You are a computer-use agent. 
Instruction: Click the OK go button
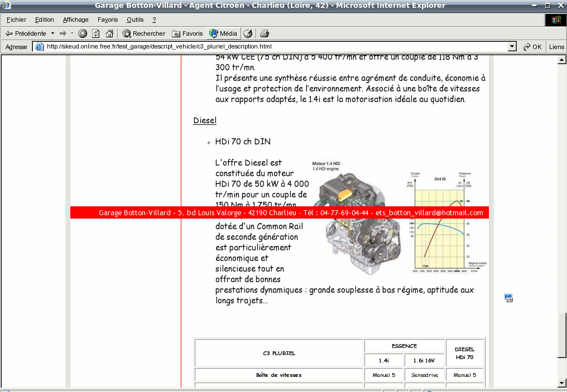click(532, 47)
